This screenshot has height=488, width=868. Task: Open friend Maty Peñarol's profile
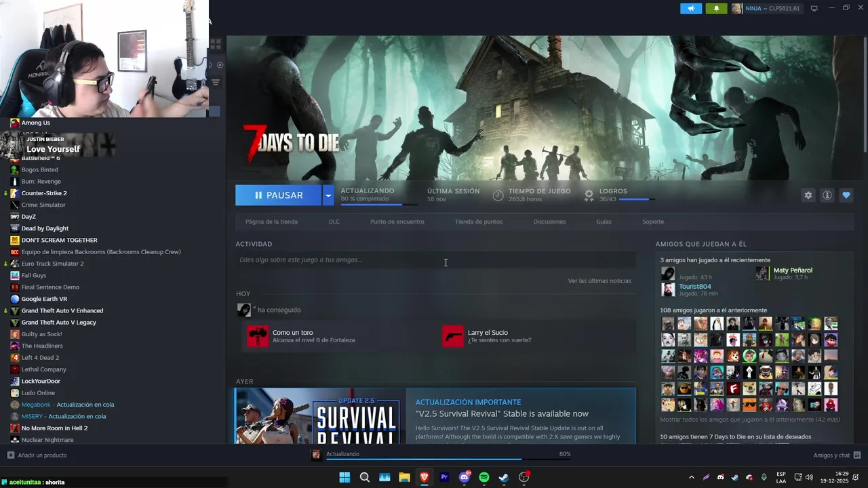click(793, 270)
